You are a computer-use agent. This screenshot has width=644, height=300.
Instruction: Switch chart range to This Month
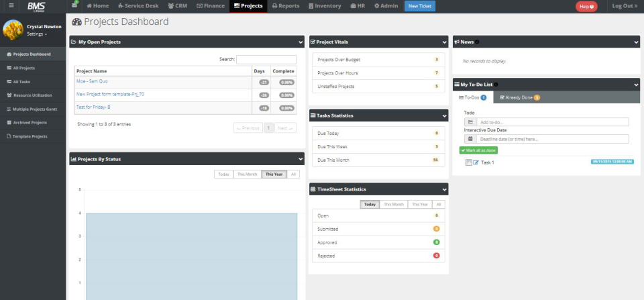(x=247, y=174)
